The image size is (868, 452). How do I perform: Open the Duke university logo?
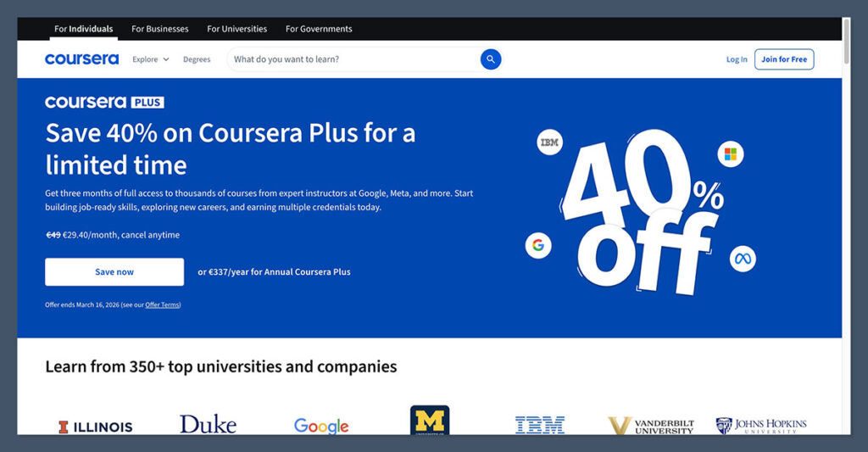pos(209,424)
